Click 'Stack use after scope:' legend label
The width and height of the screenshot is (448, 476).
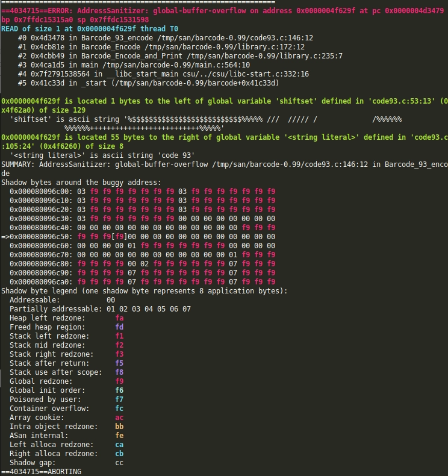click(56, 372)
